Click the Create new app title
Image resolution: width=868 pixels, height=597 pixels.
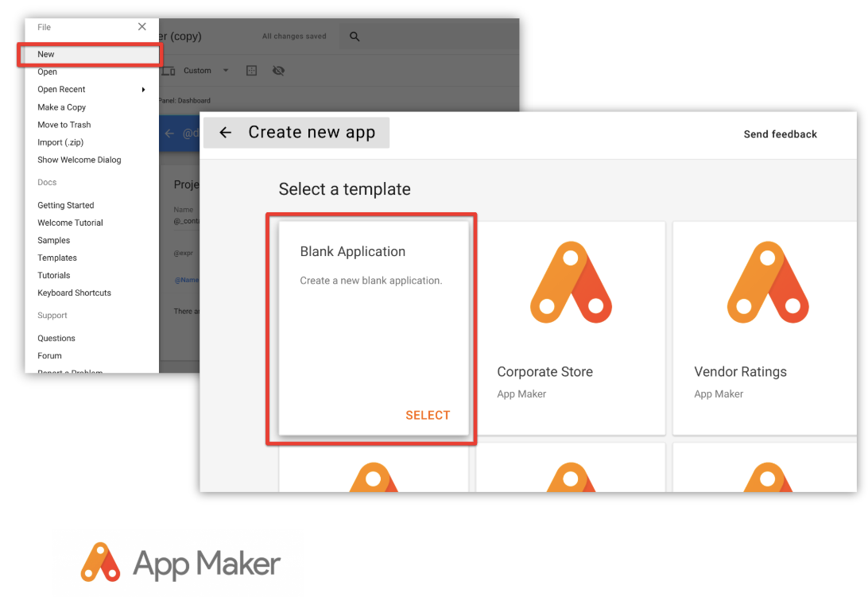point(312,133)
